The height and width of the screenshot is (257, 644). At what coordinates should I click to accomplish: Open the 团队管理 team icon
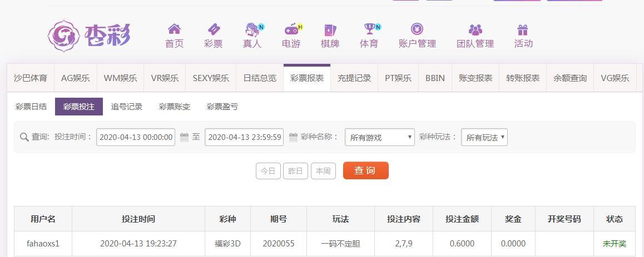click(x=475, y=29)
